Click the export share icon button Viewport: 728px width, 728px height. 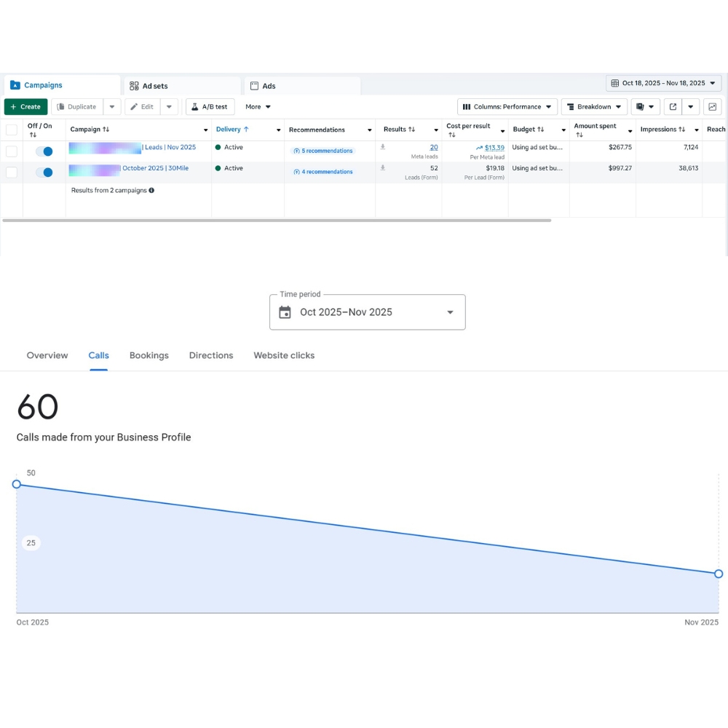(673, 107)
